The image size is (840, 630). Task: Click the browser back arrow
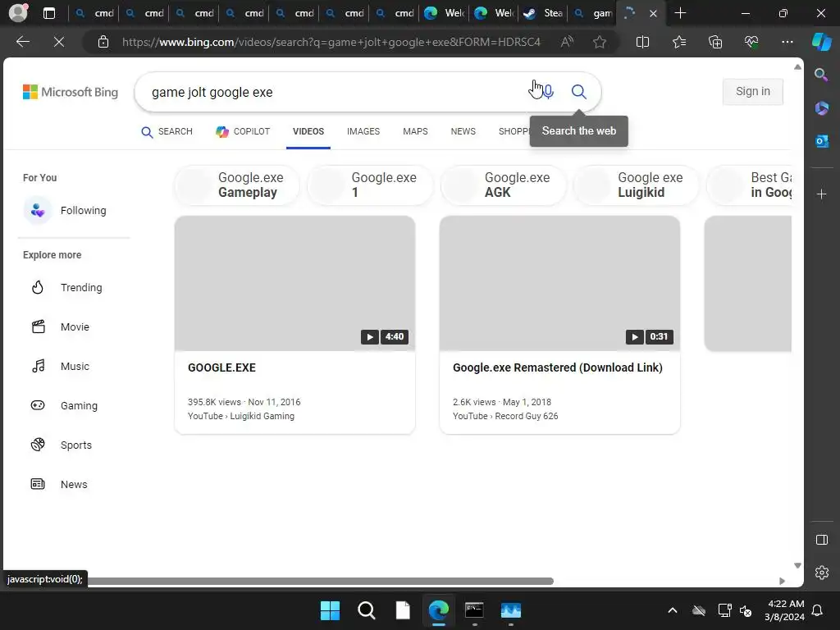pos(22,42)
